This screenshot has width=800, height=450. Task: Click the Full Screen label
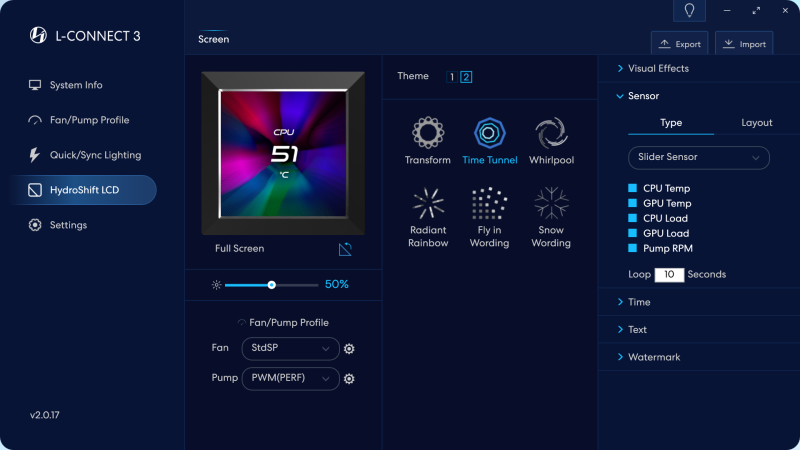tap(239, 248)
